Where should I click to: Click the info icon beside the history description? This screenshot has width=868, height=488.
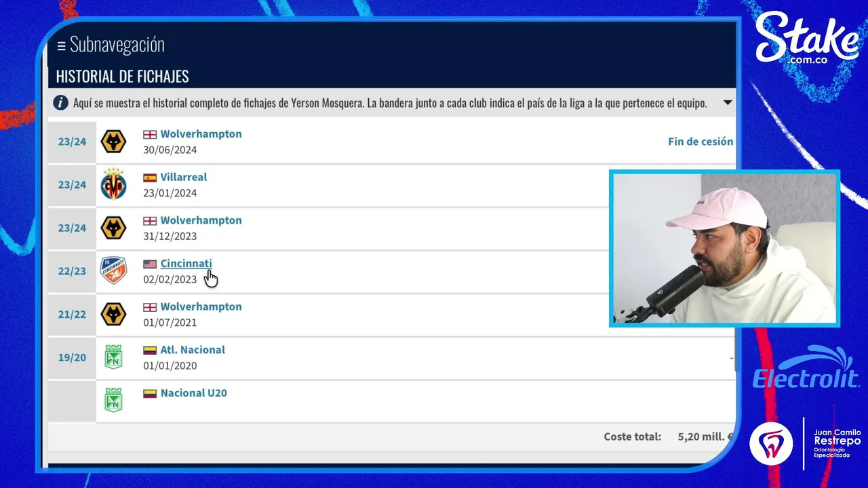61,103
